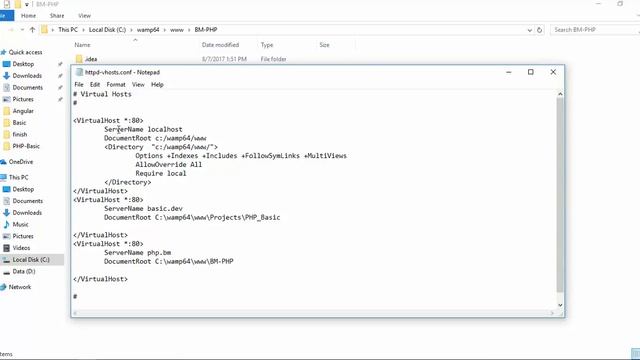Click the pin icon beside Desktop
Image resolution: width=640 pixels, height=360 pixels.
click(60, 64)
